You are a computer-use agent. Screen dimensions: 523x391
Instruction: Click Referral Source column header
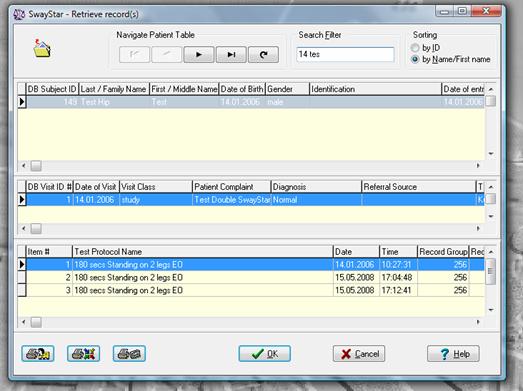(419, 187)
